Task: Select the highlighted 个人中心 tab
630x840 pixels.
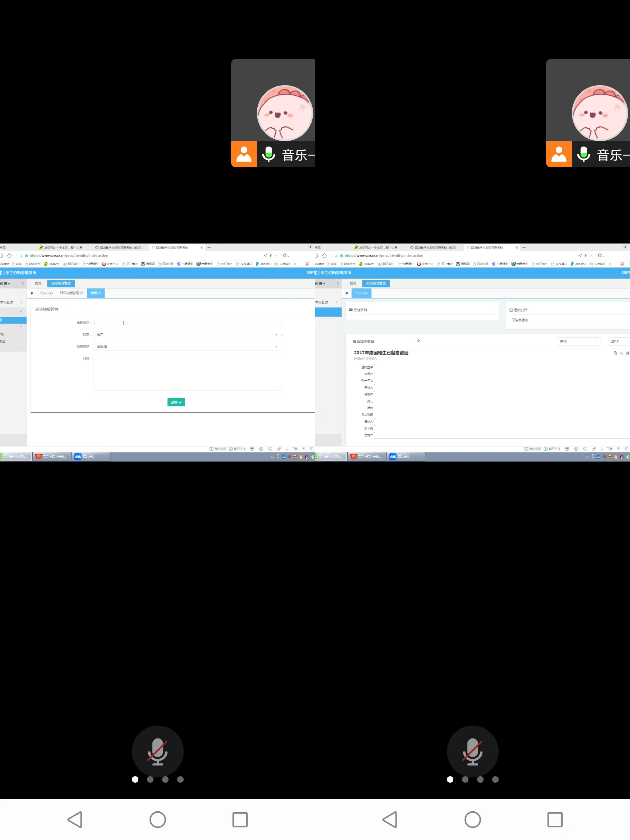Action: coord(361,293)
